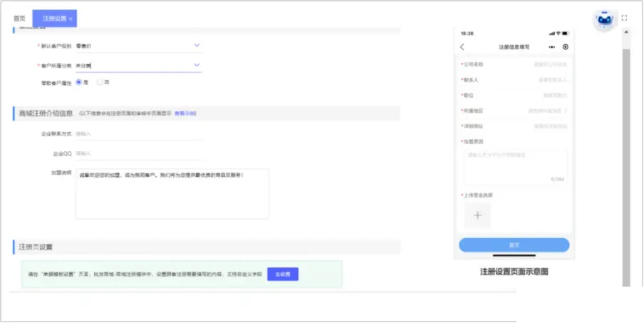The image size is (644, 323).
Task: Toggle the fullscreen icon at top right
Action: pos(624,18)
